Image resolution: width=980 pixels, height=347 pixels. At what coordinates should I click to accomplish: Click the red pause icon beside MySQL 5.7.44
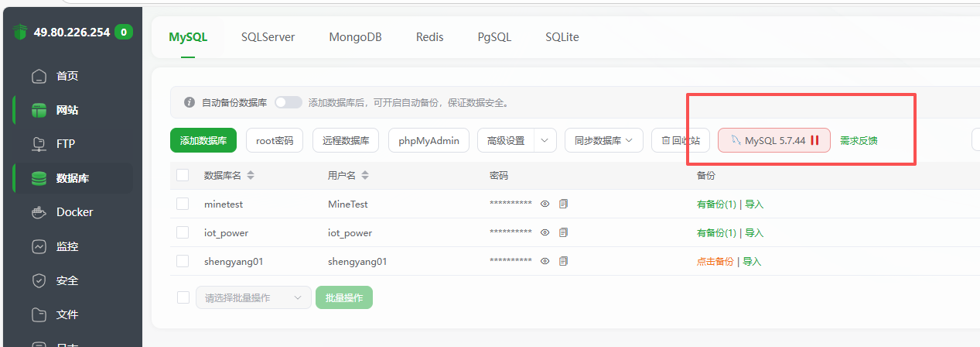(x=814, y=140)
